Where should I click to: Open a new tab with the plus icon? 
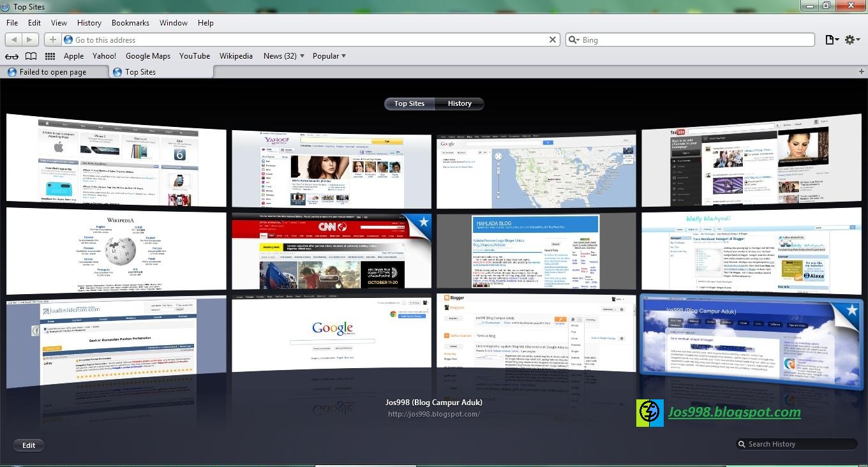tap(862, 71)
